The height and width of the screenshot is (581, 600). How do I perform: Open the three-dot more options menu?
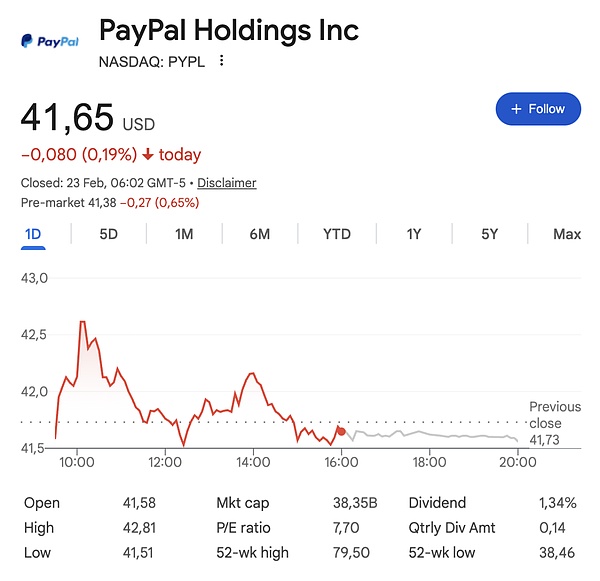222,61
